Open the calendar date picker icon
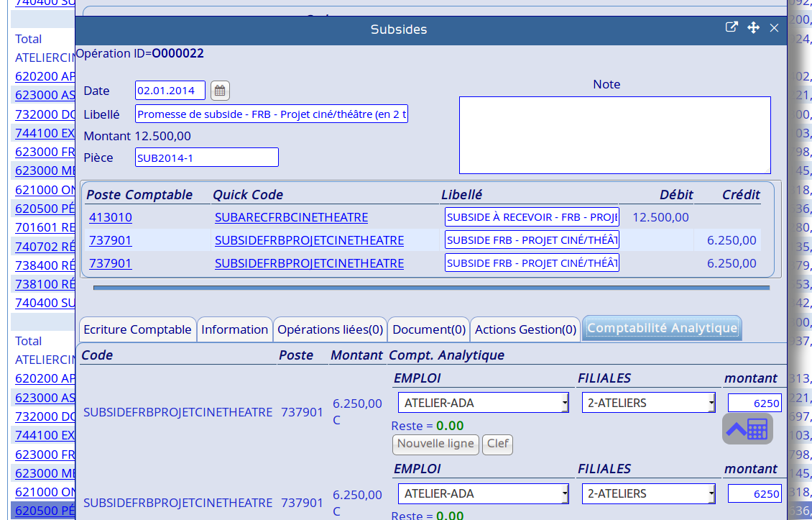Image resolution: width=812 pixels, height=520 pixels. [x=220, y=91]
